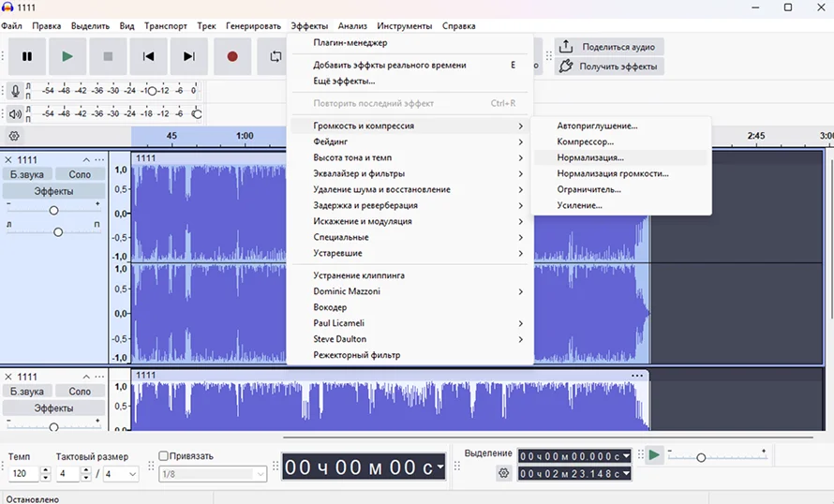The image size is (834, 504).
Task: Click the Поделиться аудио button
Action: click(x=609, y=47)
